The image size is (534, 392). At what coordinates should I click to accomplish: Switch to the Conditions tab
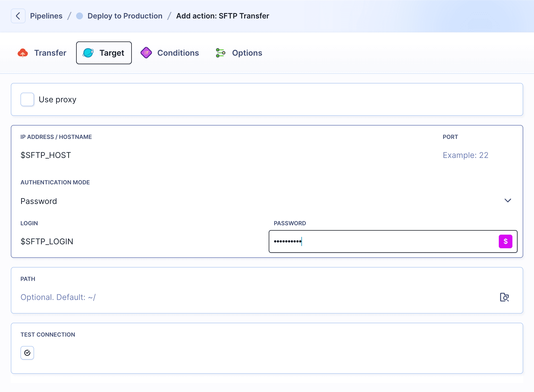(x=178, y=53)
